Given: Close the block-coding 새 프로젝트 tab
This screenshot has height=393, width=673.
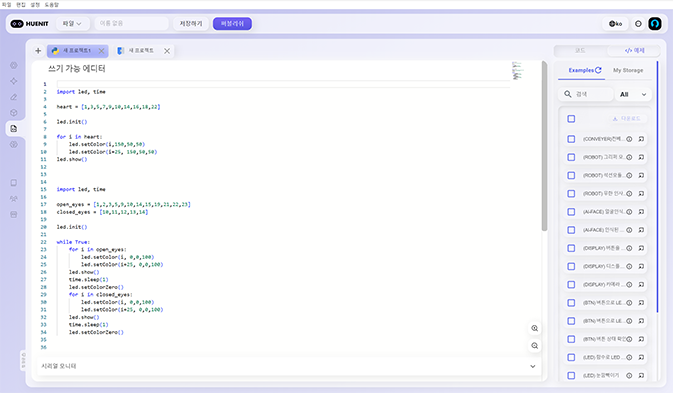Looking at the screenshot, I should point(167,51).
